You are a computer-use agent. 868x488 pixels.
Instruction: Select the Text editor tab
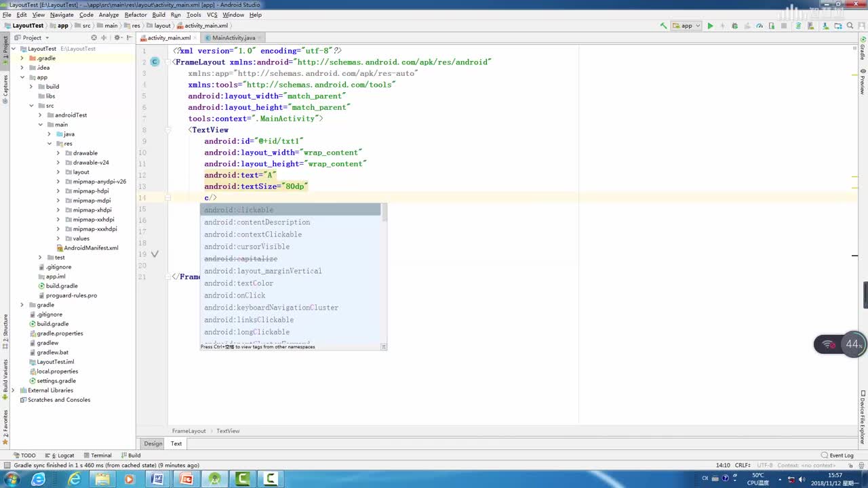pos(176,443)
